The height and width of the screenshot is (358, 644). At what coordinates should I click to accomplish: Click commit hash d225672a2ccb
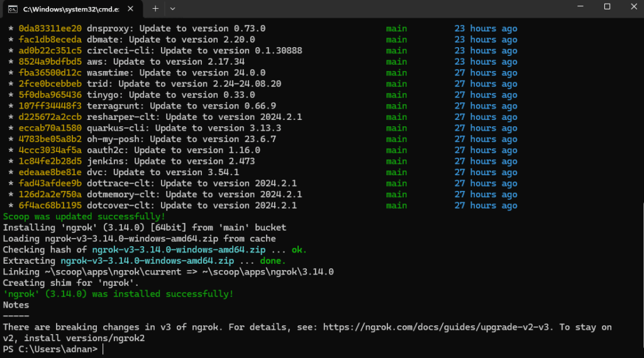50,117
